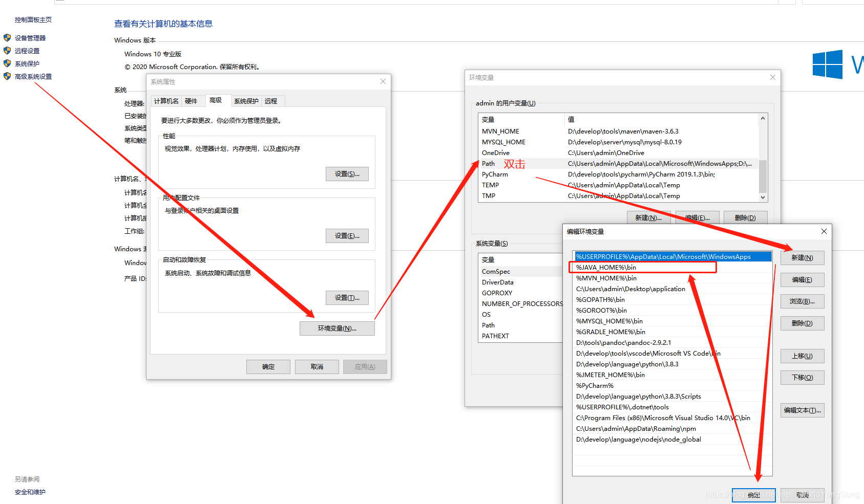Image resolution: width=864 pixels, height=504 pixels.
Task: Click 取消 in the 系统属性 dialog
Action: coord(317,367)
